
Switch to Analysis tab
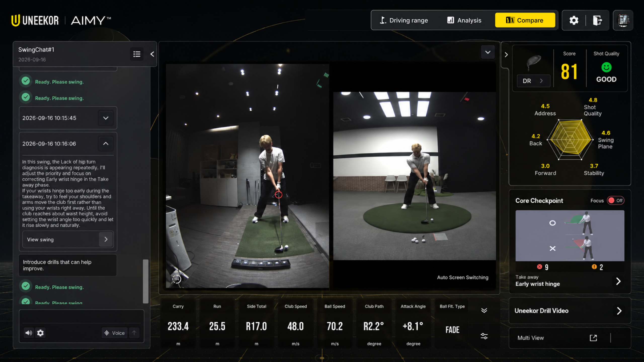pos(464,20)
